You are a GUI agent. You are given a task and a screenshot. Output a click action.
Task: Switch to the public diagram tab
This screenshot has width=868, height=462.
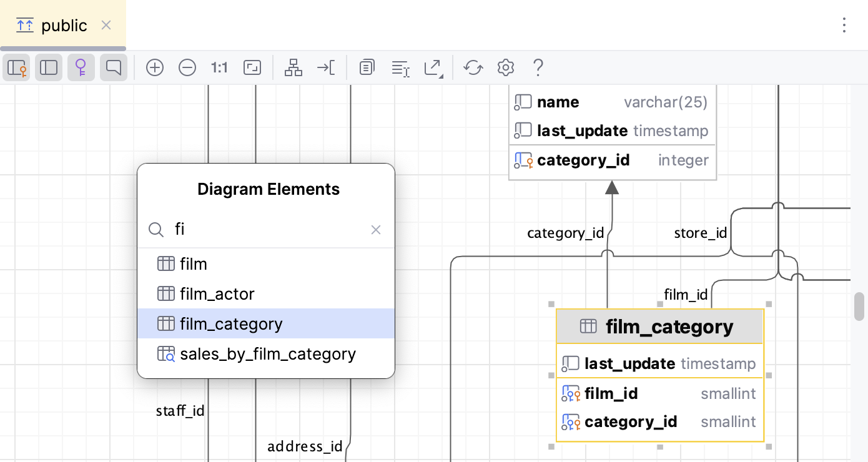(62, 25)
